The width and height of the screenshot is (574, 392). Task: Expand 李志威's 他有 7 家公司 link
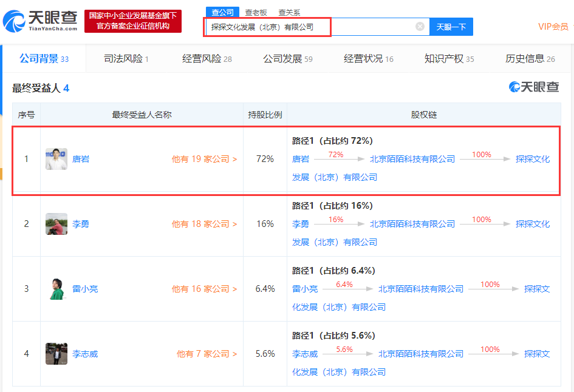(x=207, y=354)
